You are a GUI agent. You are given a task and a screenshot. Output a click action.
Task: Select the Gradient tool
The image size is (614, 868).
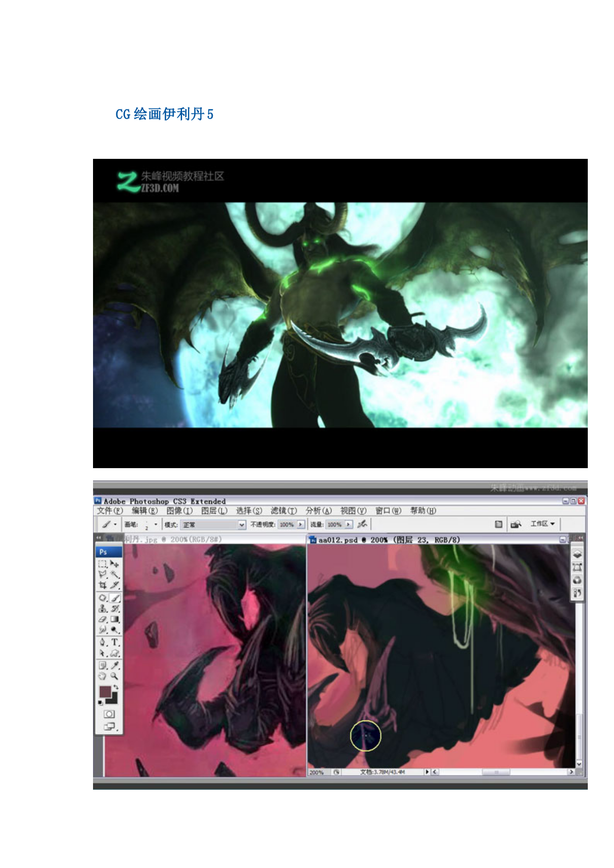click(115, 619)
